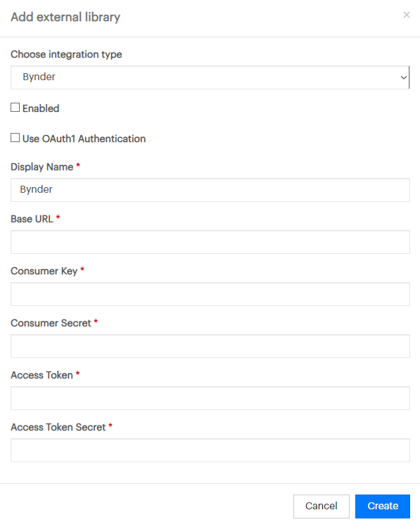Screen dimensions: 420x529
Task: Focus the Access Token Secret field
Action: coord(210,450)
